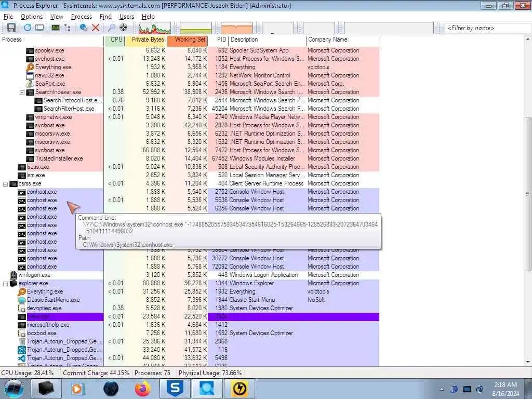Click the blue S application in the taskbar

175,389
